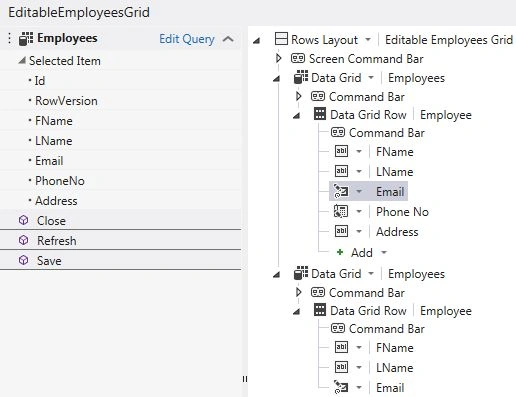Expand the Command Bar under lower Data Grid
Image resolution: width=516 pixels, height=397 pixels.
click(x=299, y=292)
